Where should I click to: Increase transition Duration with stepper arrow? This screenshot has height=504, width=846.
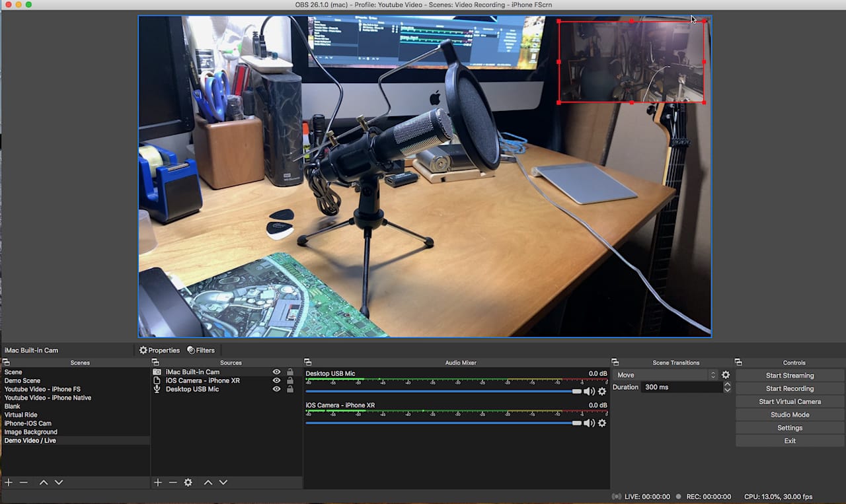(727, 385)
